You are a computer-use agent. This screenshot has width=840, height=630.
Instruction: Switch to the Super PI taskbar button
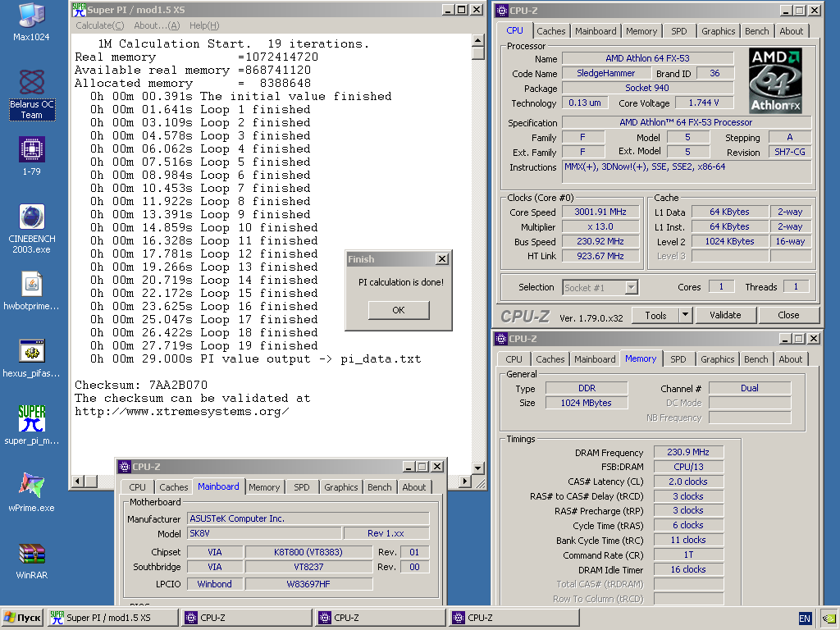click(112, 618)
